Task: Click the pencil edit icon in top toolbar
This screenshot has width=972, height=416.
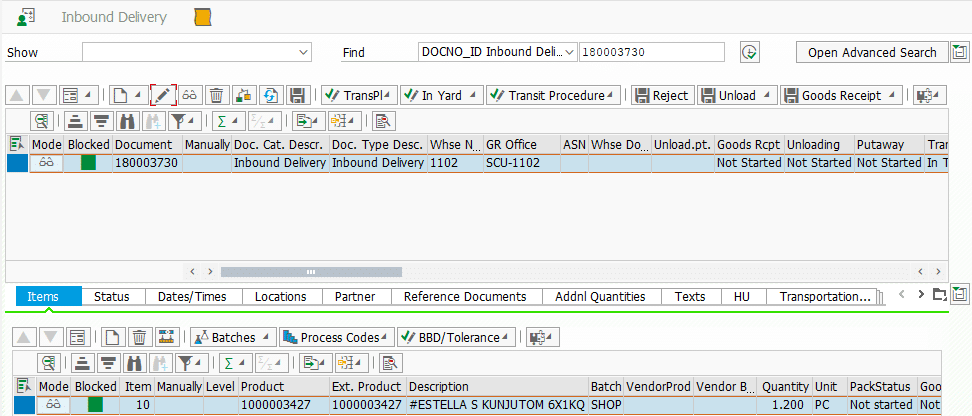Action: click(x=162, y=96)
